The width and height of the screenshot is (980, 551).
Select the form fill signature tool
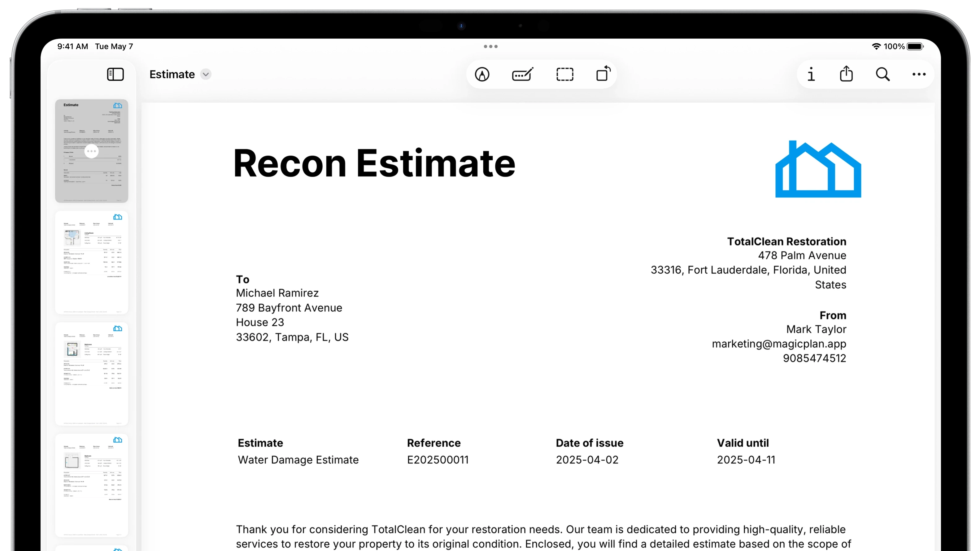click(522, 74)
